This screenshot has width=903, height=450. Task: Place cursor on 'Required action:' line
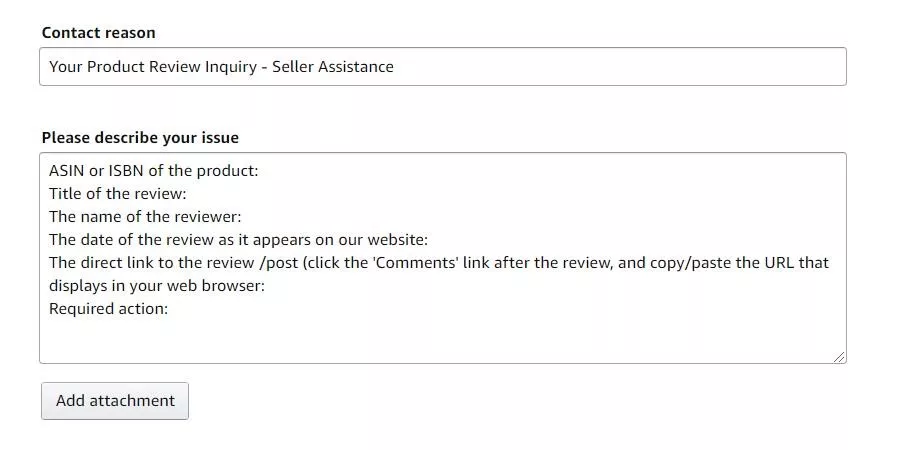(108, 309)
